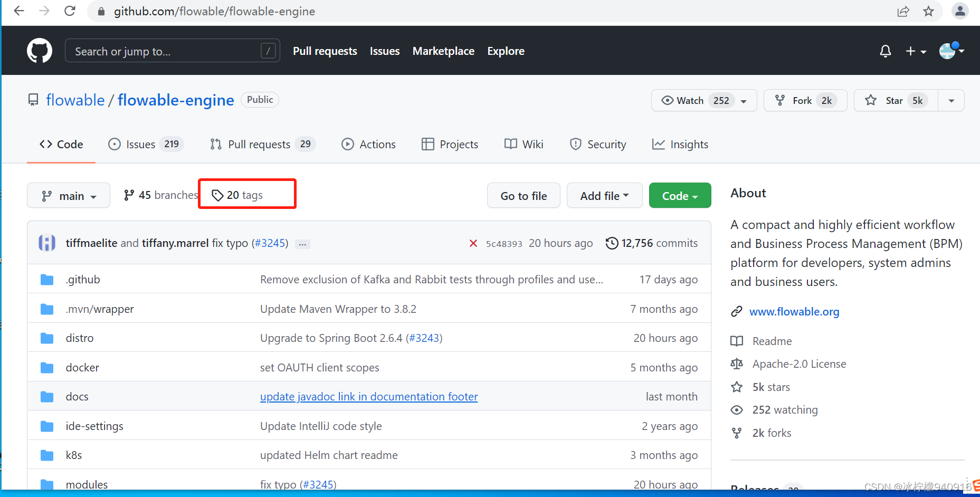Open Issues in top navigation

click(x=385, y=51)
